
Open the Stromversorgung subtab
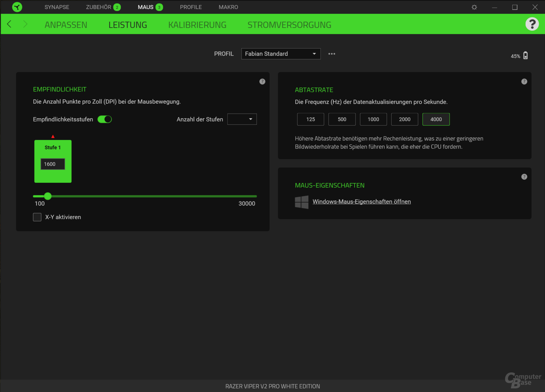(289, 25)
